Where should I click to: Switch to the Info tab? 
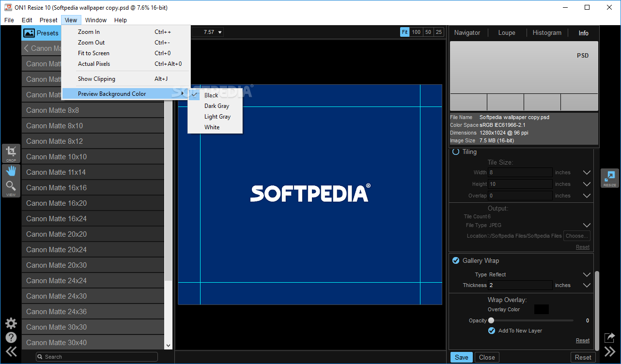[584, 33]
